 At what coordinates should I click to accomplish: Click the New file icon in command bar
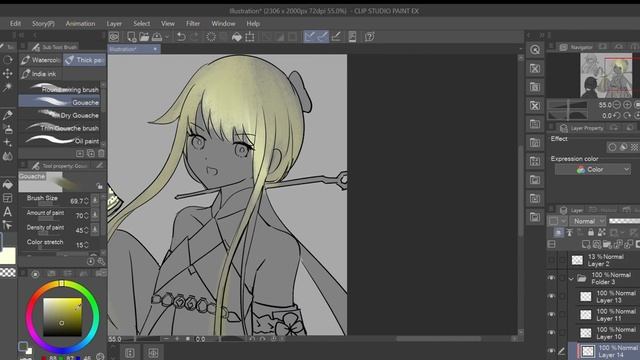point(131,37)
